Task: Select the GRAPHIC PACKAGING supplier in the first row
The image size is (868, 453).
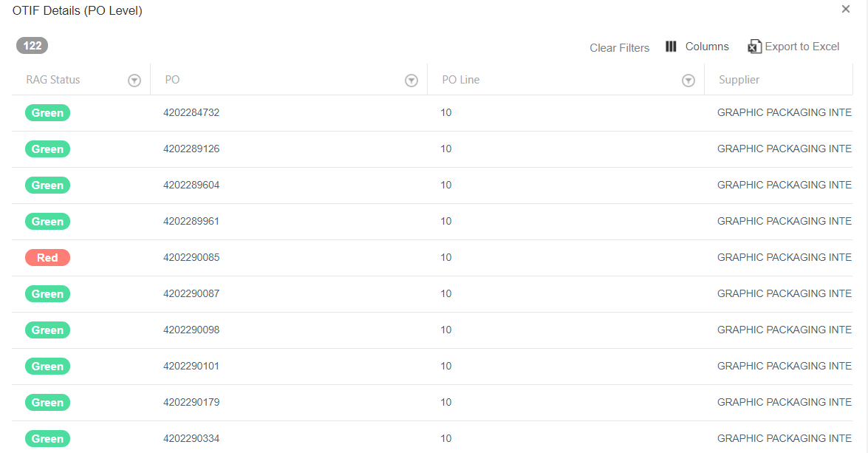Action: click(783, 112)
